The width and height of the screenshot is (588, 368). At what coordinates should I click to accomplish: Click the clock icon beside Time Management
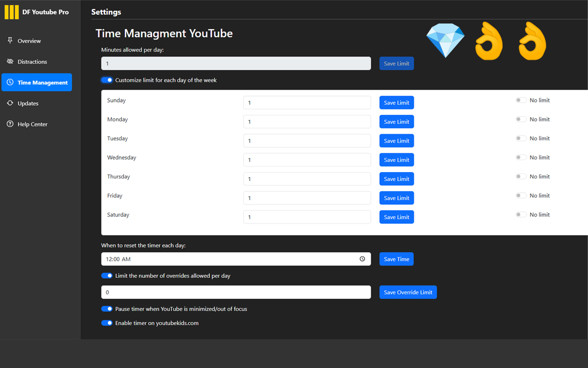(x=10, y=82)
